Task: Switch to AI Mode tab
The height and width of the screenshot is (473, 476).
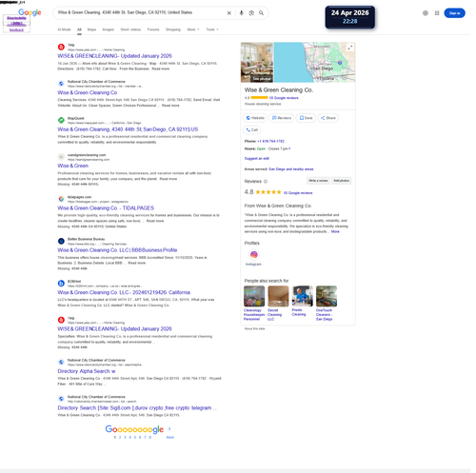Action: pyautogui.click(x=64, y=30)
